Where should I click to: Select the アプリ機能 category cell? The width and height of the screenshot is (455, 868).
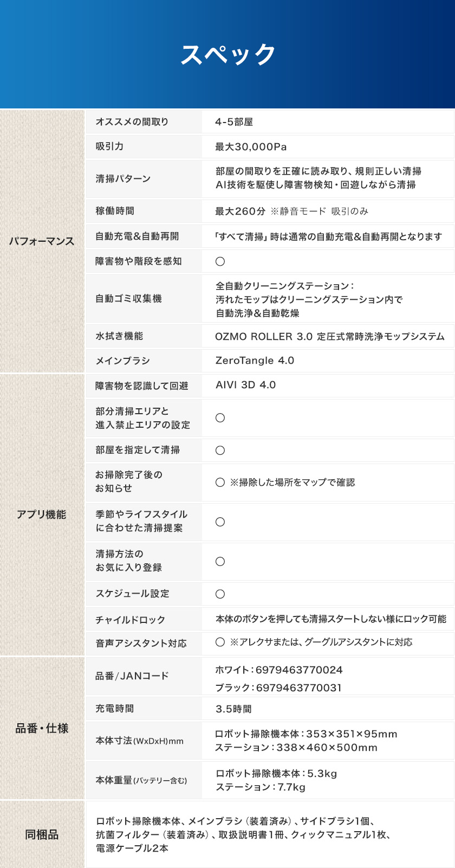(x=42, y=515)
